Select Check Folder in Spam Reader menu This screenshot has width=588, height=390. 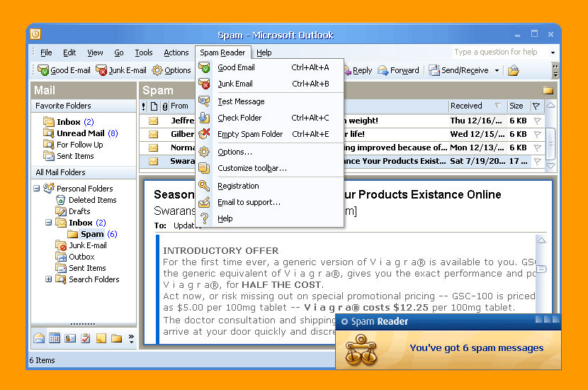(x=239, y=118)
